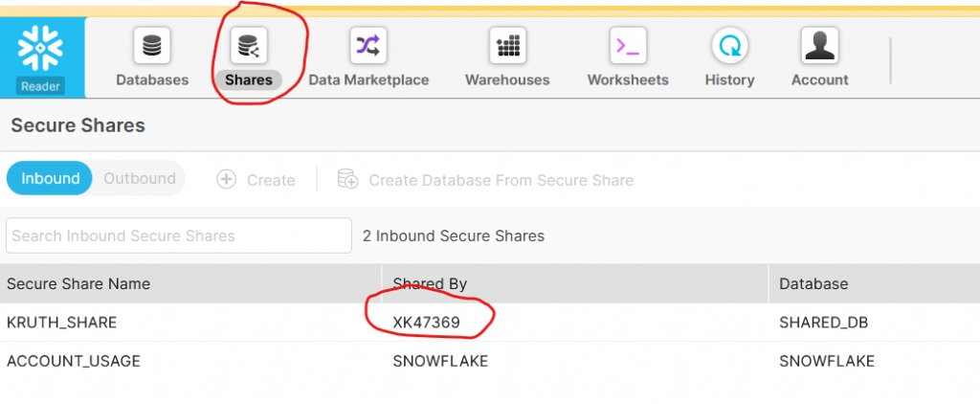The height and width of the screenshot is (404, 980).
Task: Click the Shares stacked-database icon
Action: click(249, 46)
